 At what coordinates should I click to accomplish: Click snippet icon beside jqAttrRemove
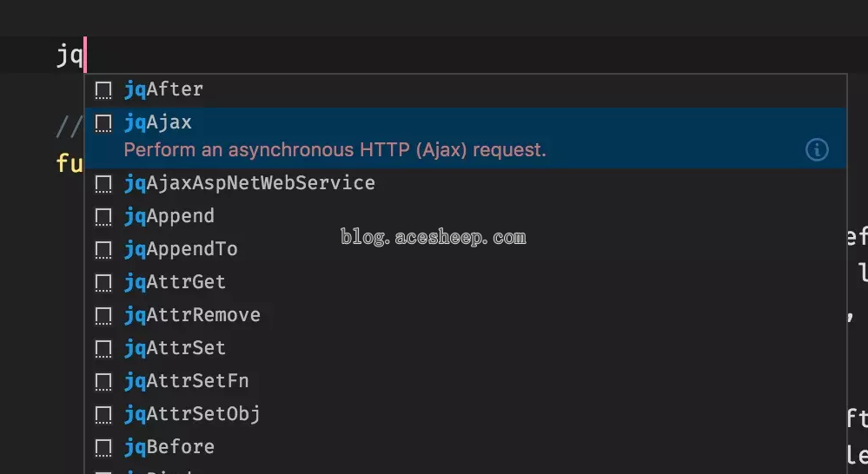click(103, 316)
